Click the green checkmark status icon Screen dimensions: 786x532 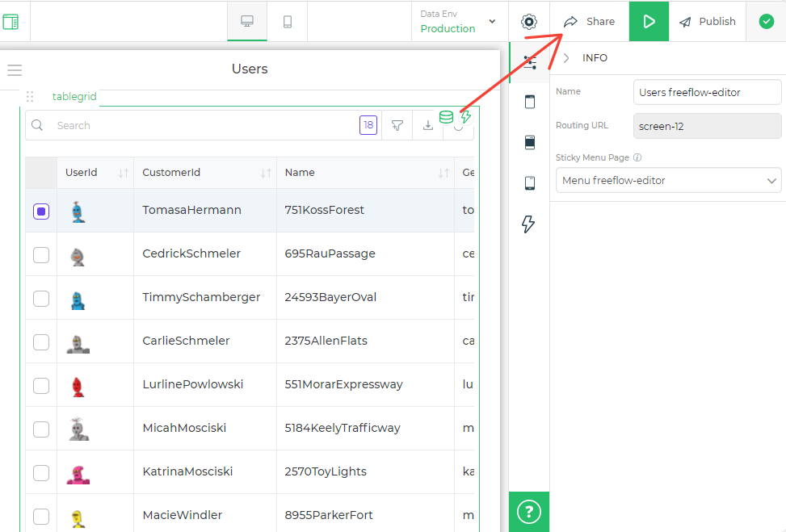[x=767, y=22]
